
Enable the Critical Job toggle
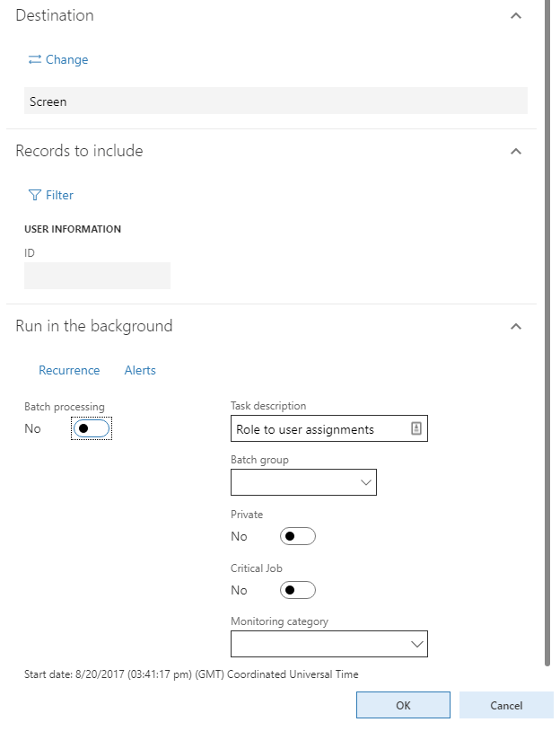(x=298, y=590)
